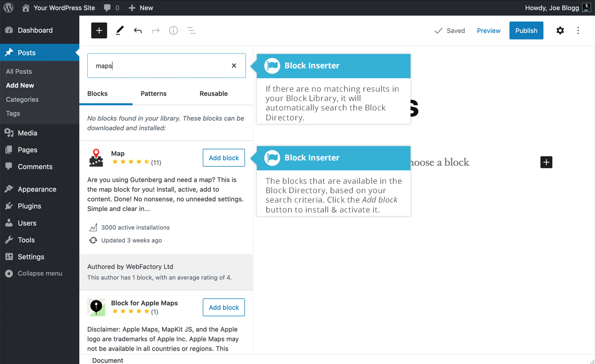Open the New dropdown in admin bar
The image size is (595, 364).
click(141, 7)
